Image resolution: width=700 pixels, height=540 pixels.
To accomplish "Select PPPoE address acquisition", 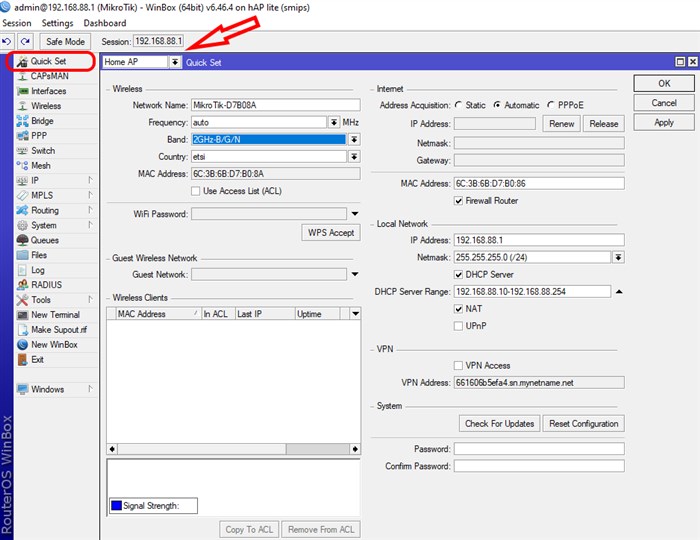I will (x=550, y=105).
